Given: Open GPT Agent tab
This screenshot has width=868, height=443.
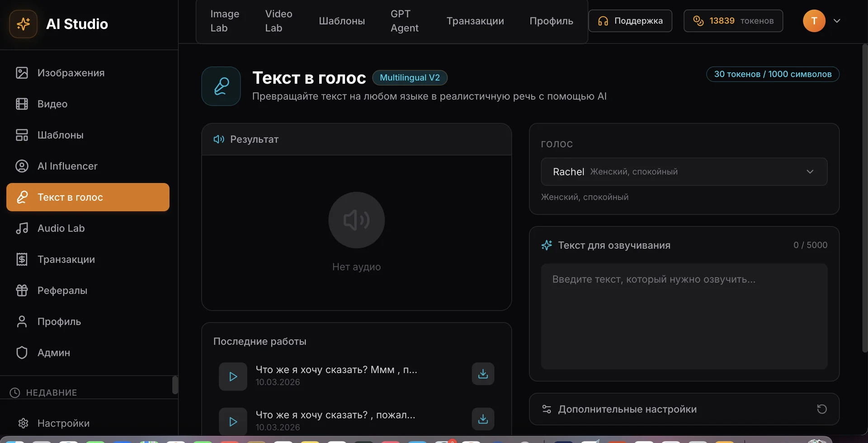Looking at the screenshot, I should tap(404, 21).
